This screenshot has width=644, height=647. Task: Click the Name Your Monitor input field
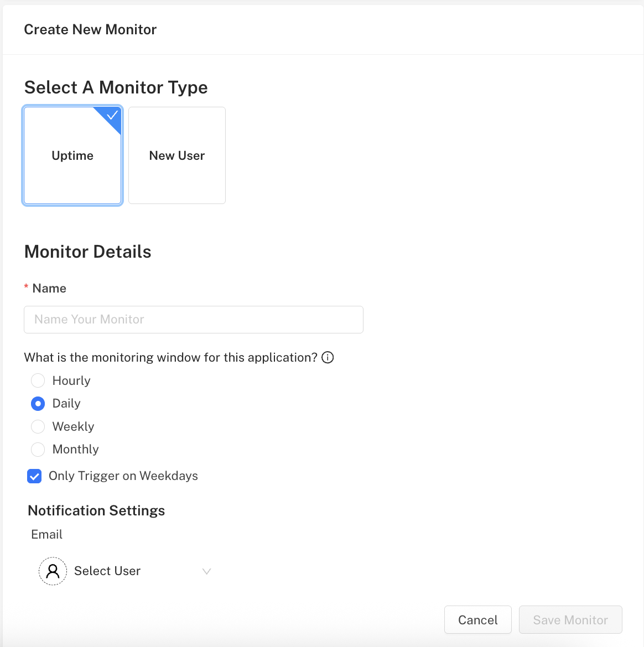tap(194, 320)
